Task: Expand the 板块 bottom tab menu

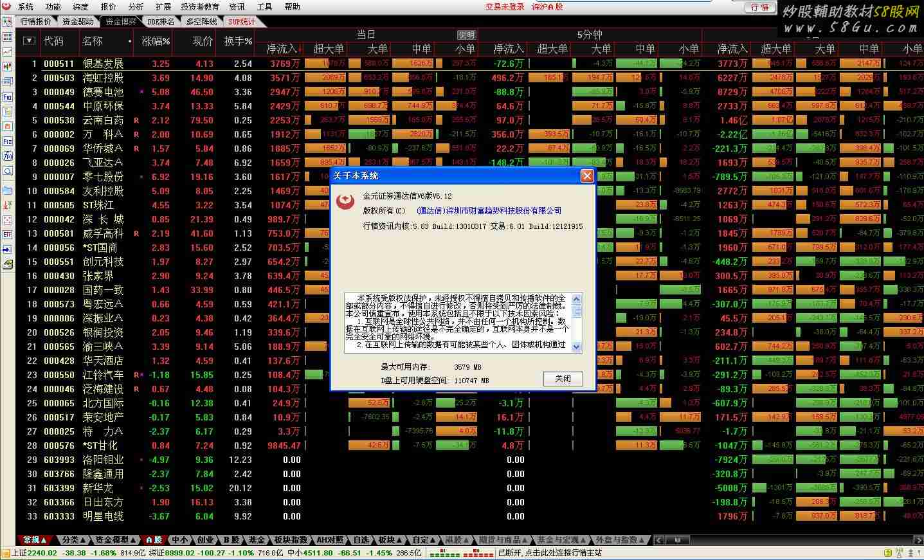Action: [399, 540]
